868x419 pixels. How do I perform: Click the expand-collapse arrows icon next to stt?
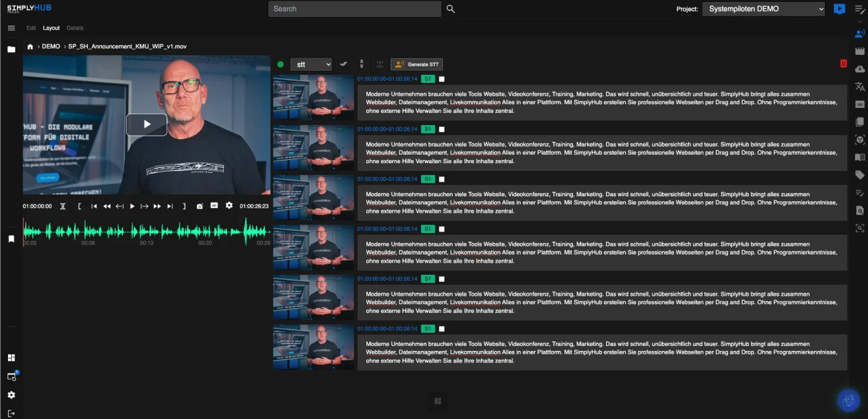coord(362,64)
